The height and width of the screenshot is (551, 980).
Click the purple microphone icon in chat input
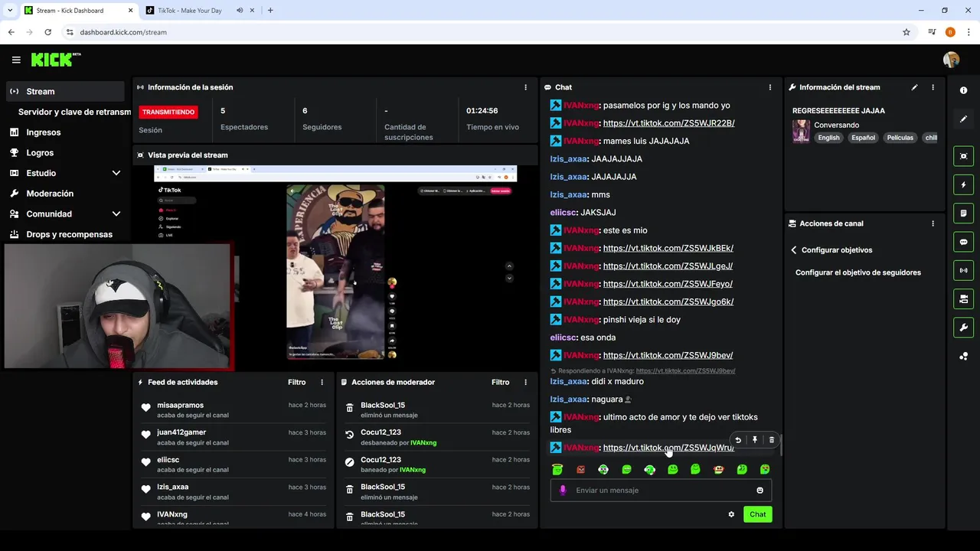563,491
